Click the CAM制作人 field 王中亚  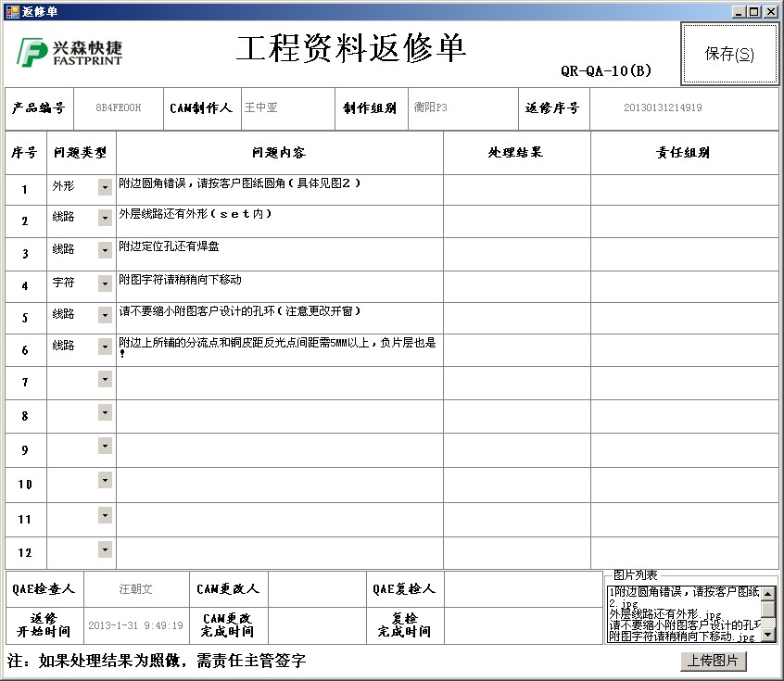click(287, 108)
